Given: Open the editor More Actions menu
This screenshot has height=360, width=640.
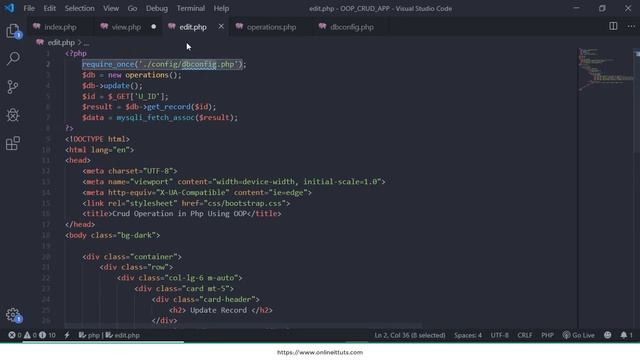Looking at the screenshot, I should click(631, 26).
